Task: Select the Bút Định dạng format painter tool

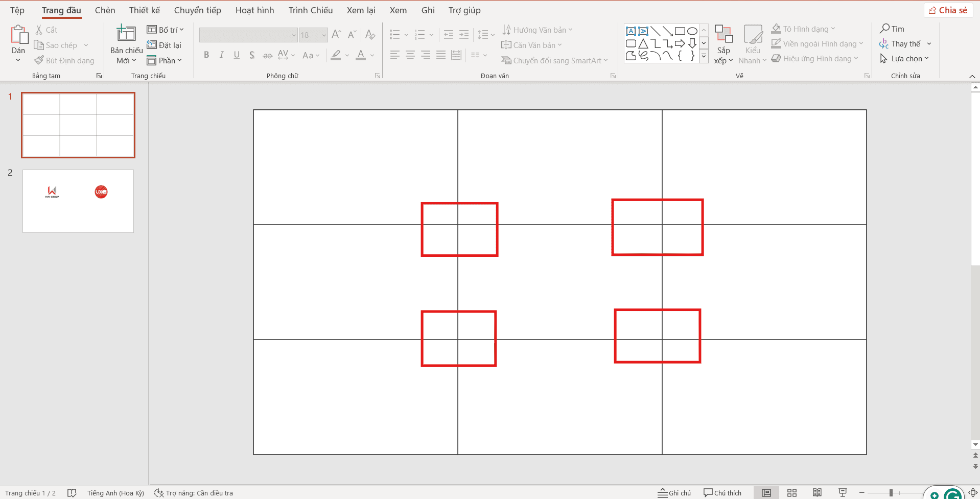Action: tap(64, 60)
